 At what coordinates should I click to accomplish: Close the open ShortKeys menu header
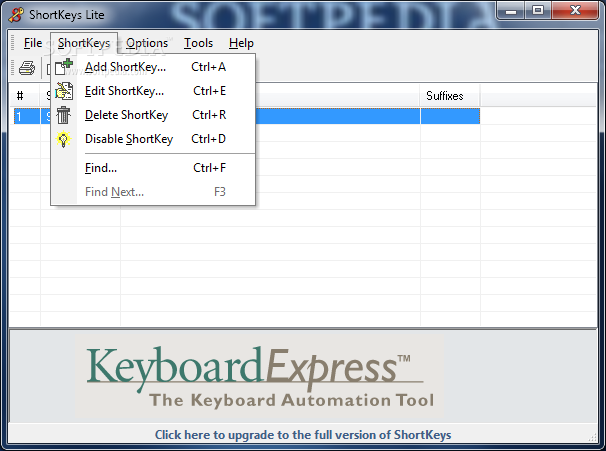[x=84, y=43]
